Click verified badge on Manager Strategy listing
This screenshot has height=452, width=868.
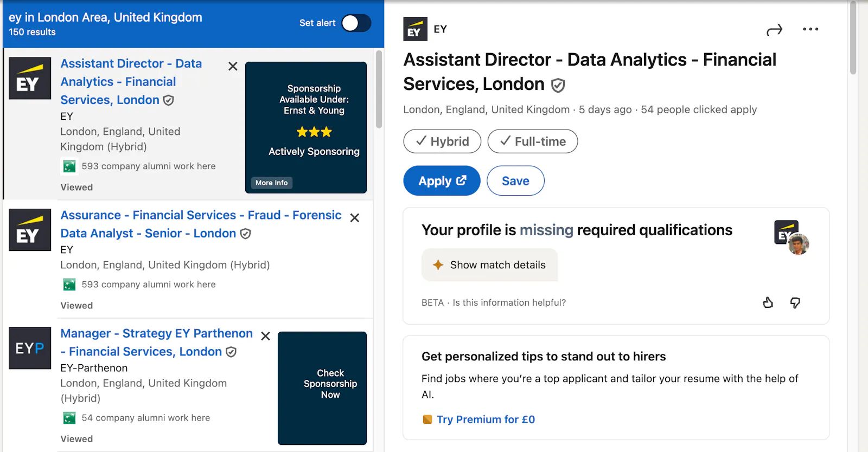tap(231, 352)
